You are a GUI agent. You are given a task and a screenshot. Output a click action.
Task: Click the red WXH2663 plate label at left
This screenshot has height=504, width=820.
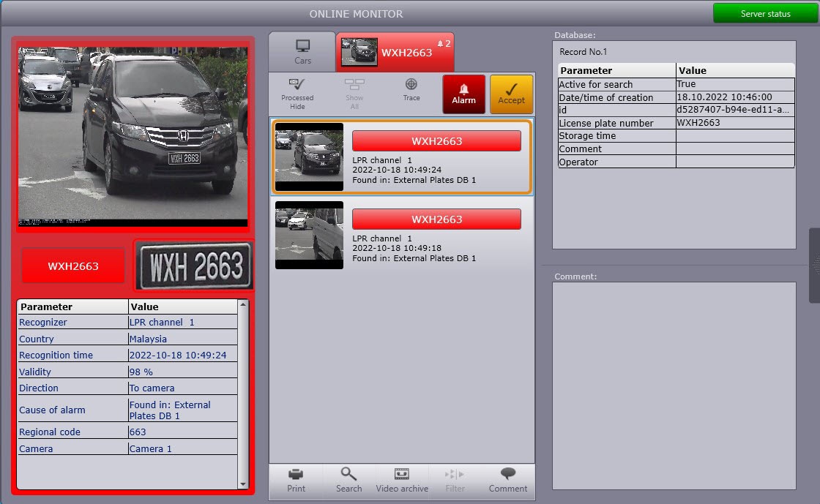(73, 266)
